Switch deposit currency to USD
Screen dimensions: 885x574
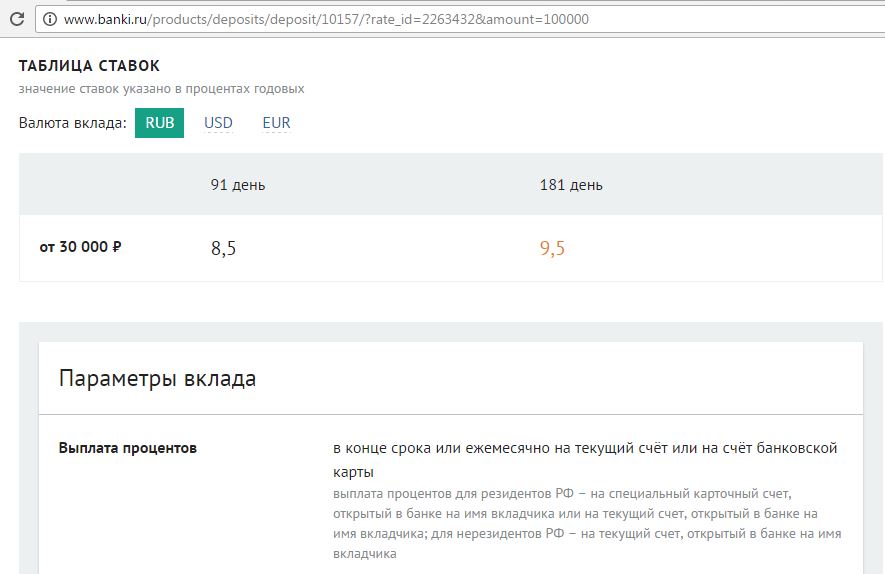218,122
